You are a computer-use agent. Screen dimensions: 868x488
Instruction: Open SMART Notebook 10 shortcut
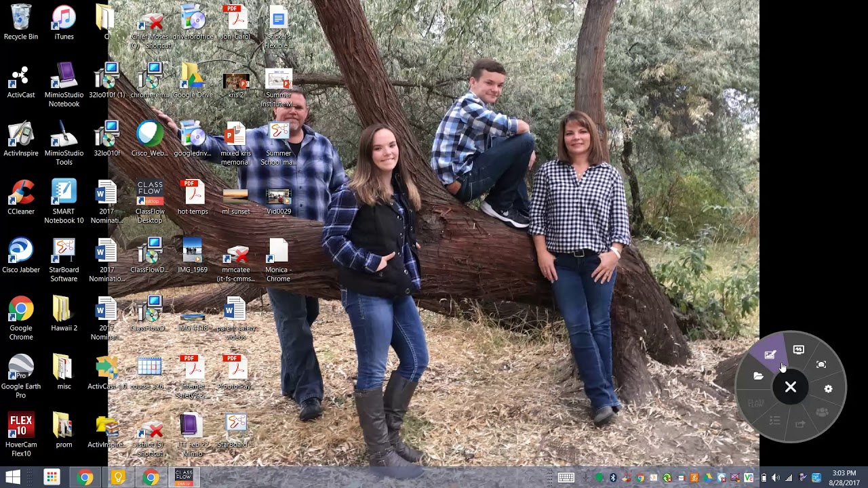[x=64, y=201]
